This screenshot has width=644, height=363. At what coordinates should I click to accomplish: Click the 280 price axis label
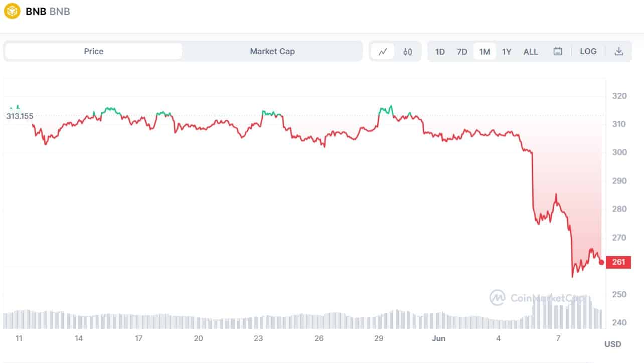618,209
